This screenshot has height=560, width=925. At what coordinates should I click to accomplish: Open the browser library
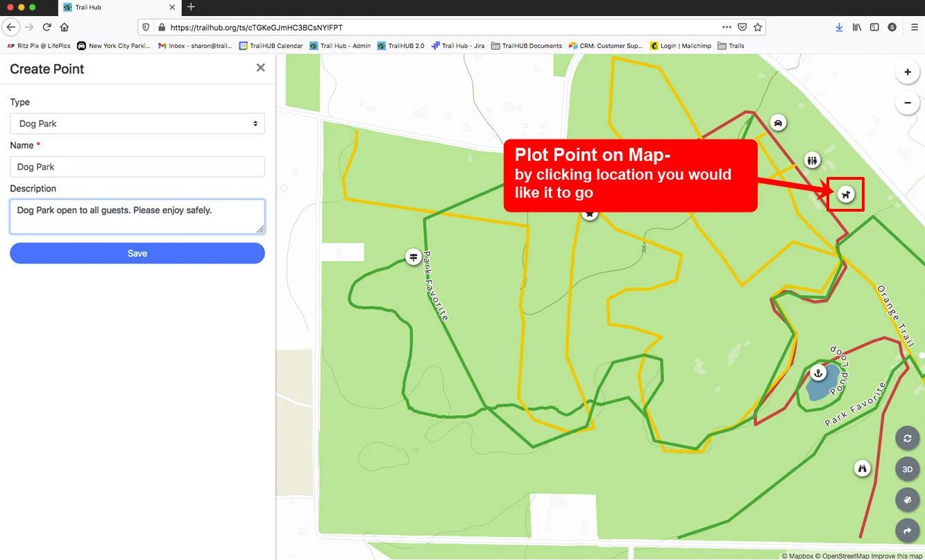(857, 27)
